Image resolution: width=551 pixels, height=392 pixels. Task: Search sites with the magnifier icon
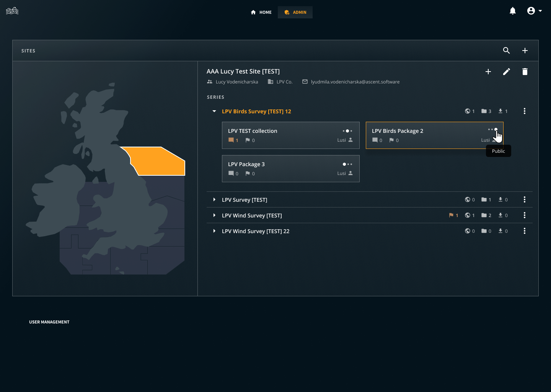(506, 51)
